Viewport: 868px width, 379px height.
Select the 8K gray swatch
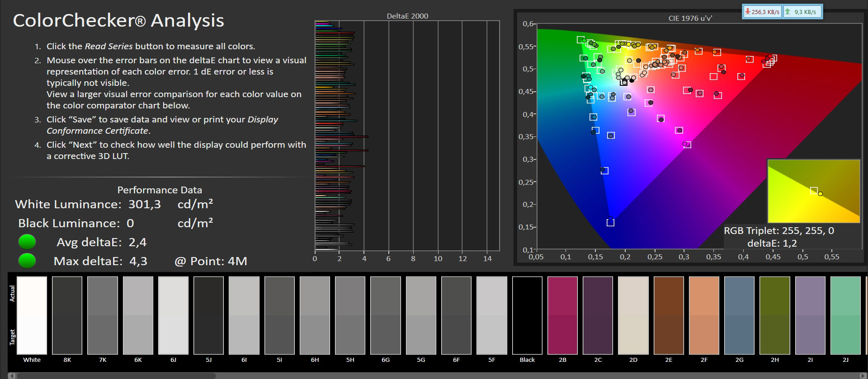(67, 315)
